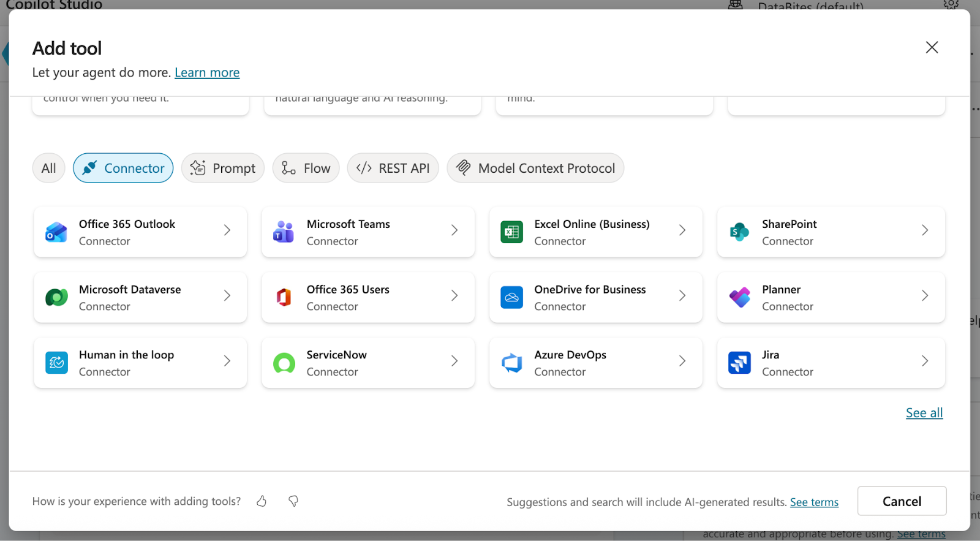
Task: Select the Connector filter chip
Action: [x=123, y=168]
